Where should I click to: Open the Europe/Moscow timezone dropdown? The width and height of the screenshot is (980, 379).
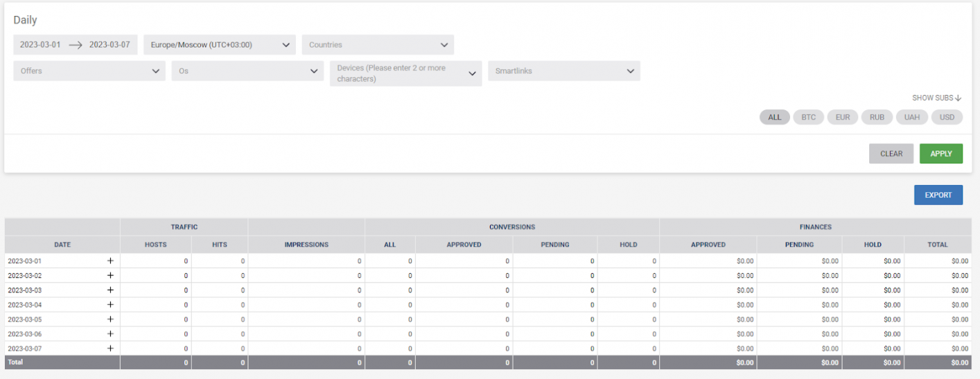[x=220, y=45]
